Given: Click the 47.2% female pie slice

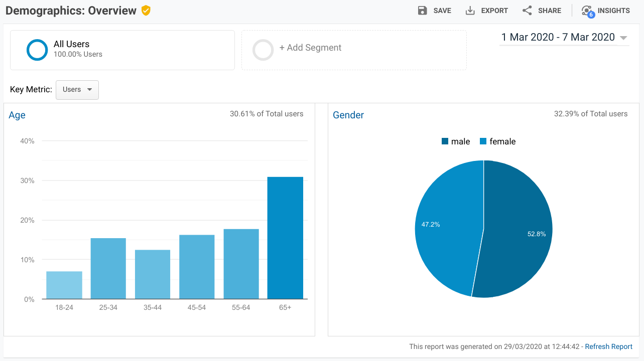Looking at the screenshot, I should pos(447,226).
